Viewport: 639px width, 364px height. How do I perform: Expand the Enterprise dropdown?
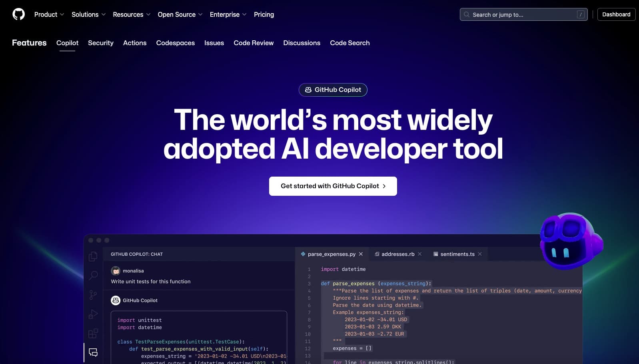pos(228,14)
